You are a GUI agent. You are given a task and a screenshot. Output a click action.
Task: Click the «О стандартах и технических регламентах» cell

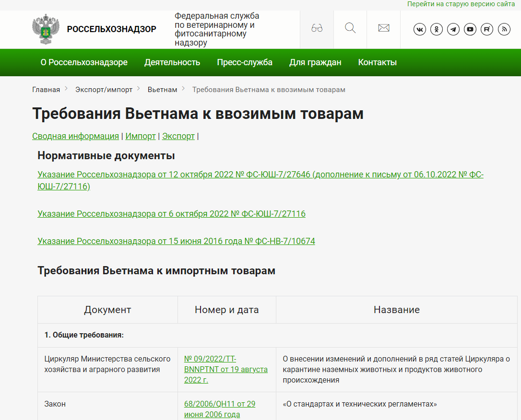point(397,406)
